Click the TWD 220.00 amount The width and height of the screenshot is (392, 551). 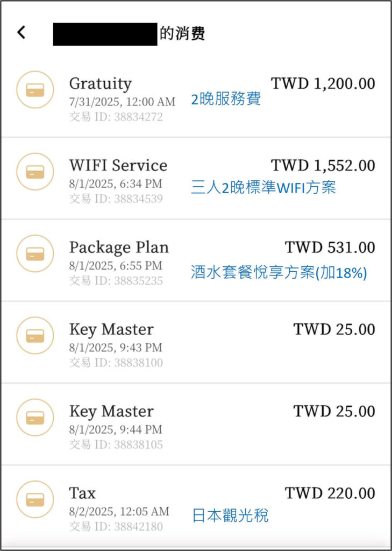[330, 493]
